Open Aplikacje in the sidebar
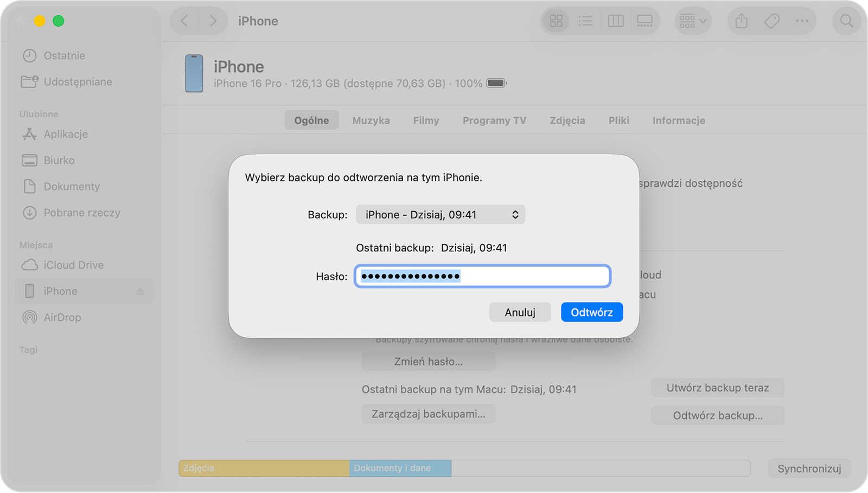868x493 pixels. pyautogui.click(x=55, y=134)
